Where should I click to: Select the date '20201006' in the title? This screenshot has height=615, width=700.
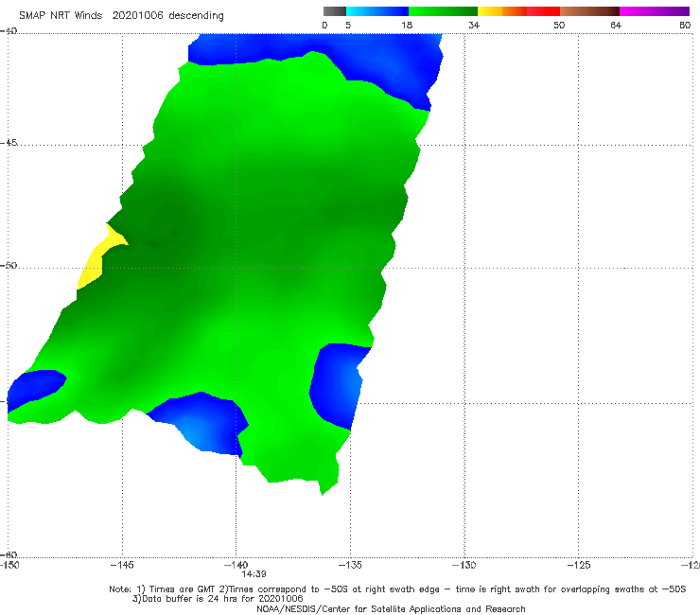137,15
